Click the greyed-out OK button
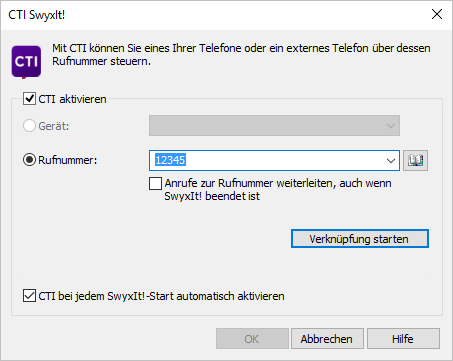Viewport: 453px width, 361px height. [252, 339]
